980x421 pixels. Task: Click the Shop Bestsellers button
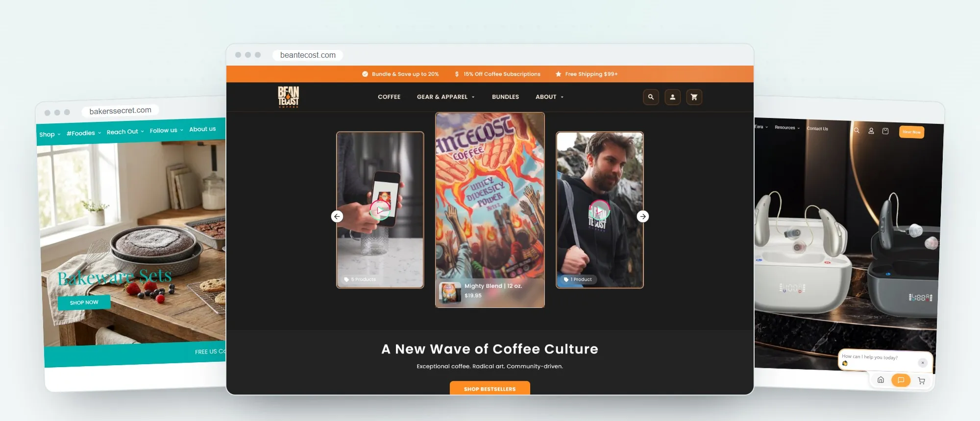(490, 388)
